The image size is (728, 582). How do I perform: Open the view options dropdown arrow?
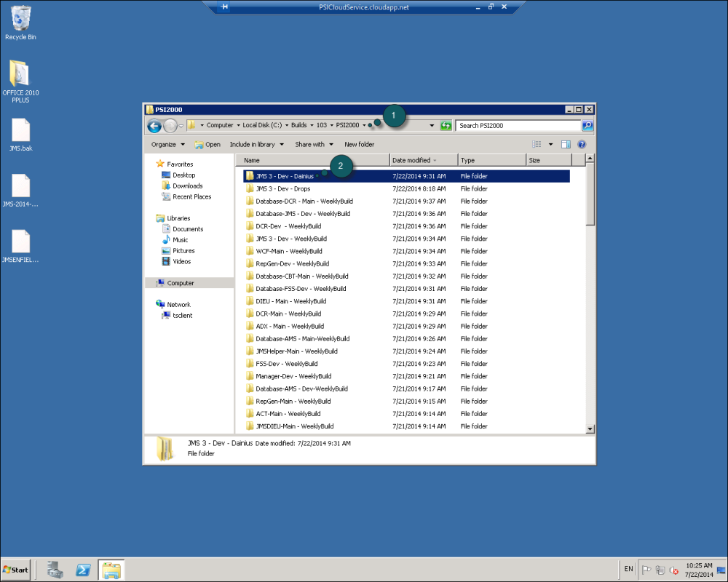(x=550, y=144)
